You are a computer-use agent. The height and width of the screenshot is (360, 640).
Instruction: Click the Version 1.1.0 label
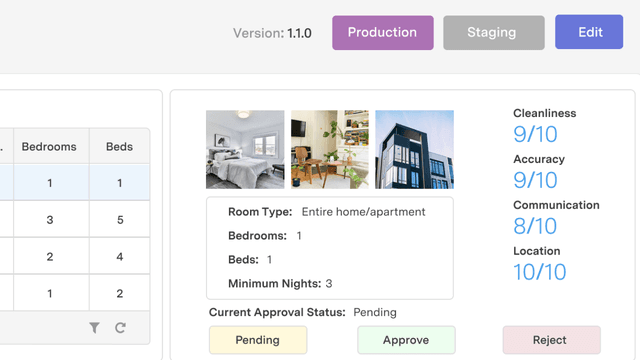pos(272,33)
